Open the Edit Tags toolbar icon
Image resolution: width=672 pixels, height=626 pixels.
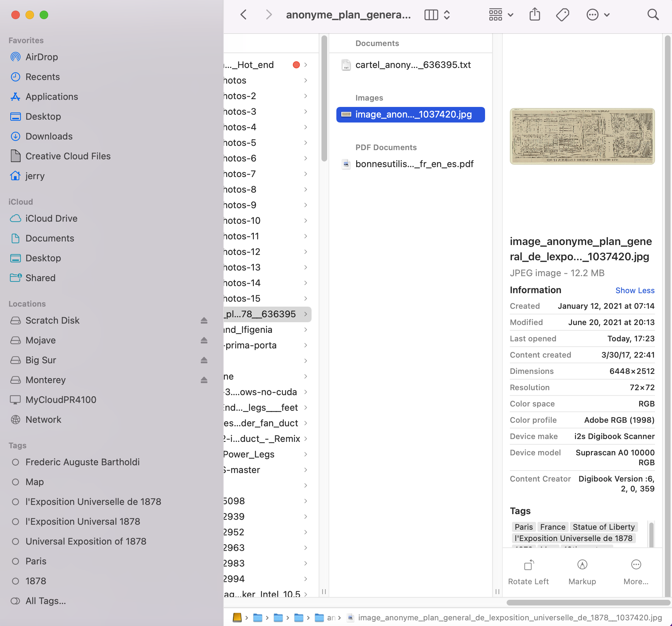pos(562,15)
